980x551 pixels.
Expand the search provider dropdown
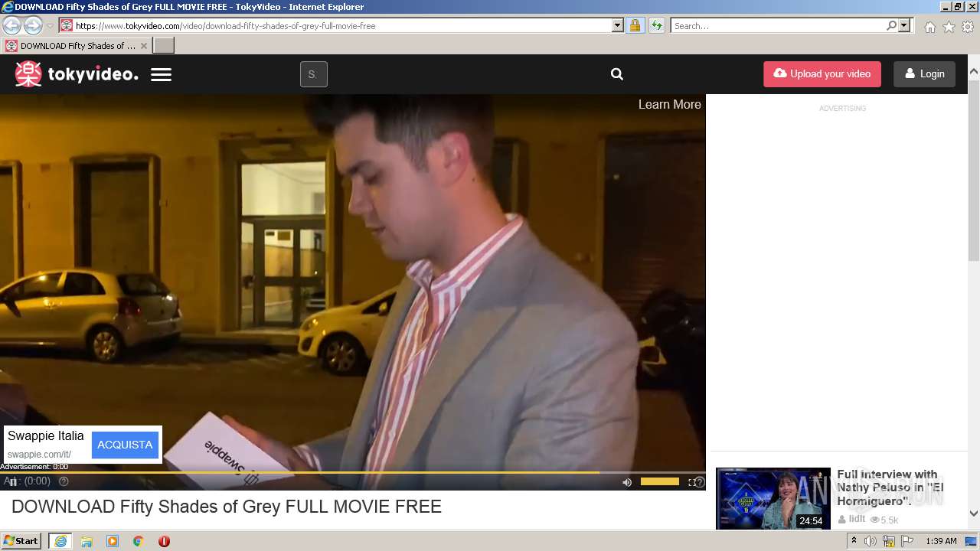tap(904, 25)
